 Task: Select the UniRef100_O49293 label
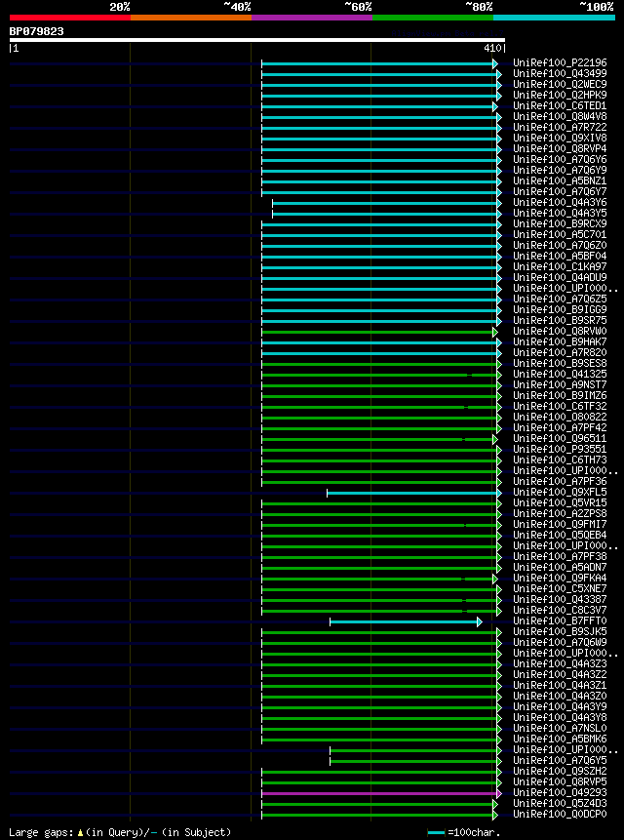560,792
